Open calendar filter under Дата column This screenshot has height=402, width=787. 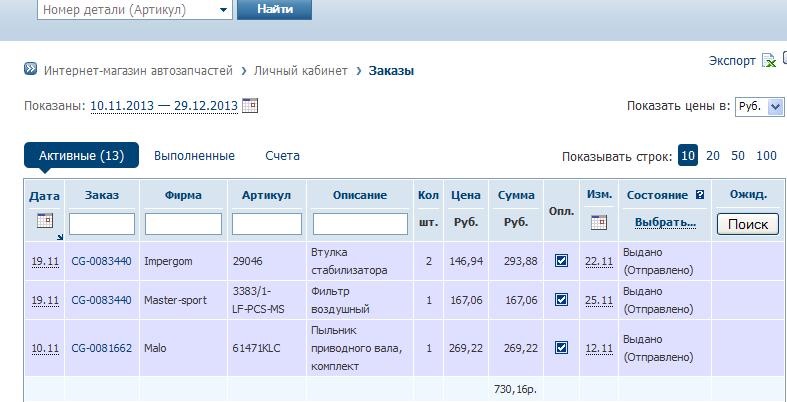45,221
